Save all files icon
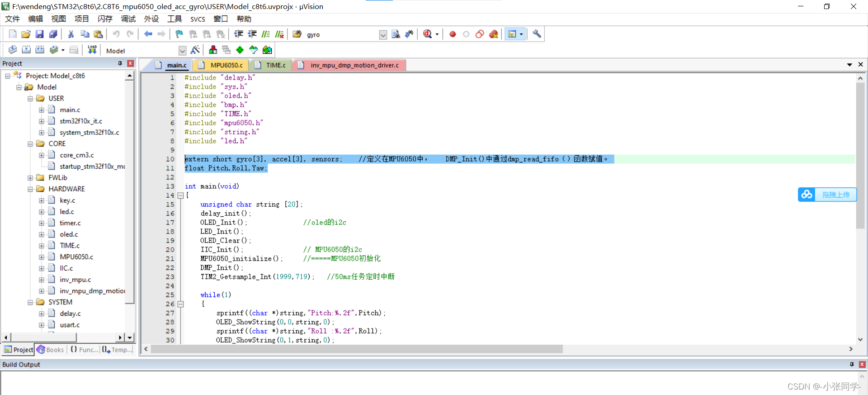 pyautogui.click(x=53, y=34)
